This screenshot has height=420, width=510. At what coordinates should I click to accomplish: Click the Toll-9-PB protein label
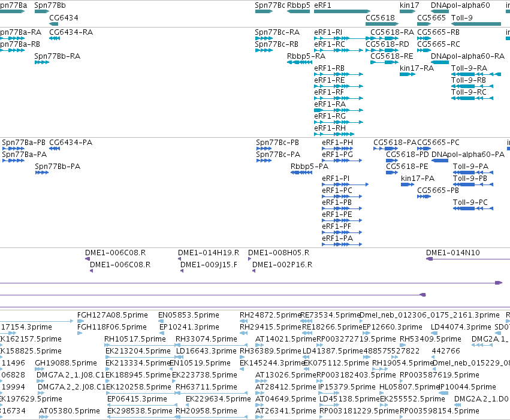click(x=470, y=179)
